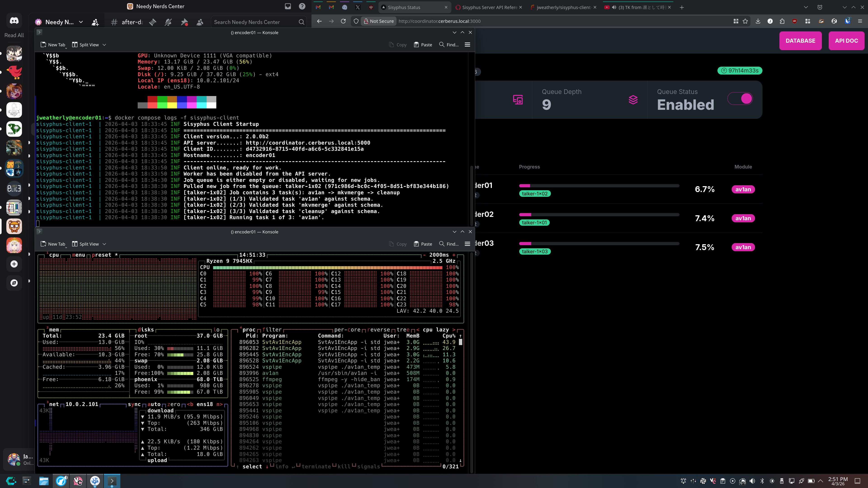Click browser reload page icon
The width and height of the screenshot is (868, 488).
[x=343, y=21]
